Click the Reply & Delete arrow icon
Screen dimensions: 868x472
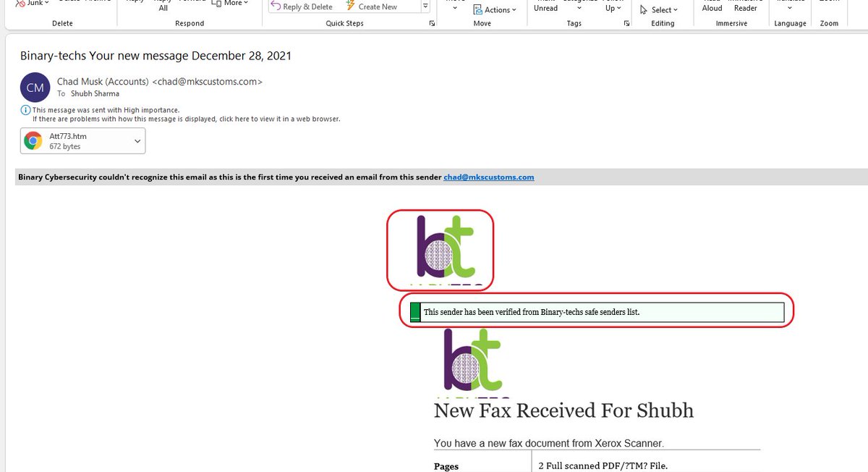276,7
